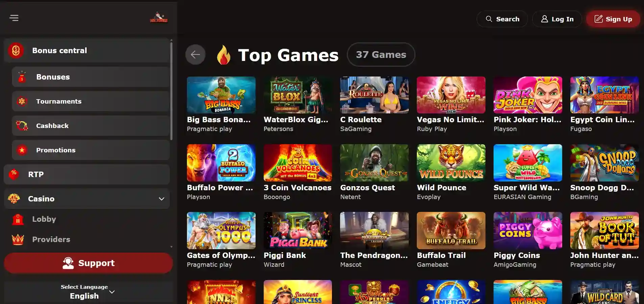Click the Tournaments icon in sidebar
The width and height of the screenshot is (644, 304).
pyautogui.click(x=22, y=101)
